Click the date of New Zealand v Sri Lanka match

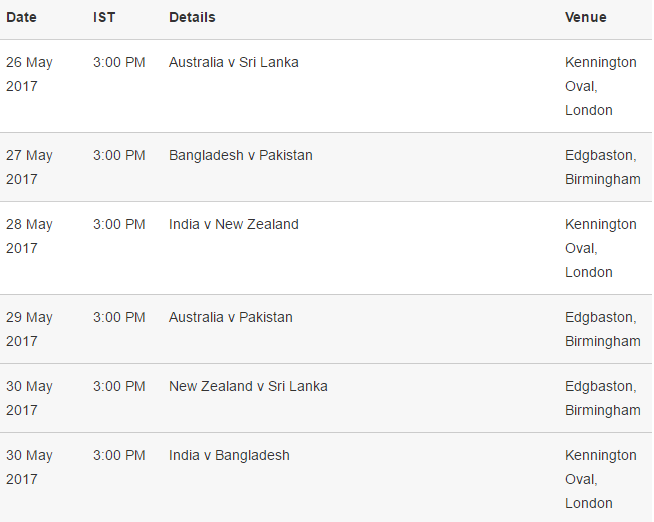coord(29,398)
